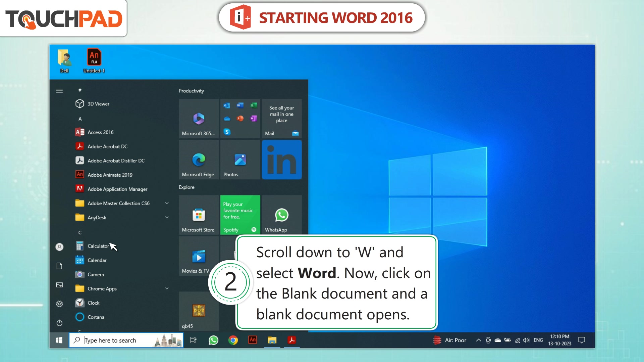Screen dimensions: 644x362
Task: Switch to Adobe Acrobat on the taskbar
Action: tap(292, 340)
